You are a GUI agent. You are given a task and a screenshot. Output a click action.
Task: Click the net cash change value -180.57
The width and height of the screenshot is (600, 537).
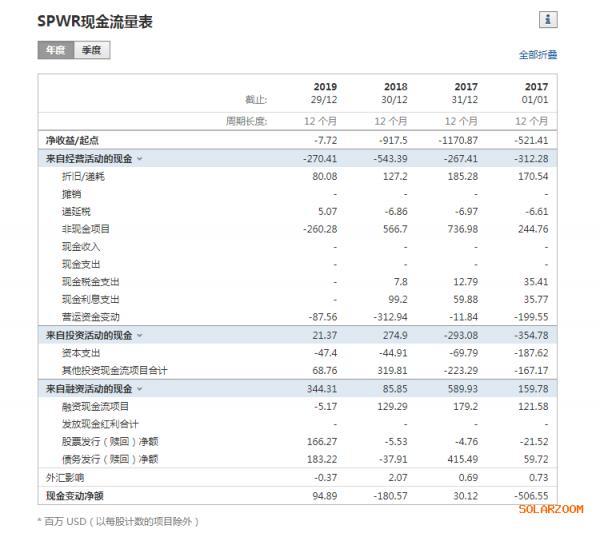390,496
